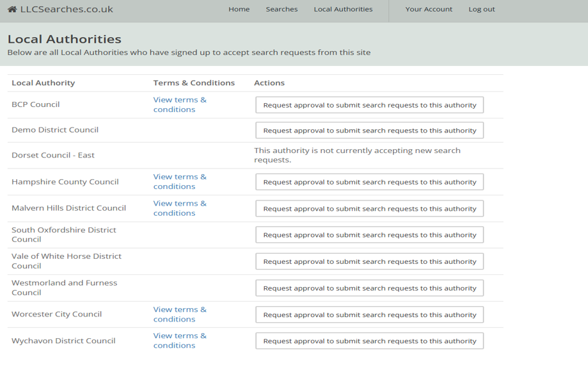The height and width of the screenshot is (367, 588).
Task: View terms & conditions for Wychavon District Council
Action: click(180, 341)
